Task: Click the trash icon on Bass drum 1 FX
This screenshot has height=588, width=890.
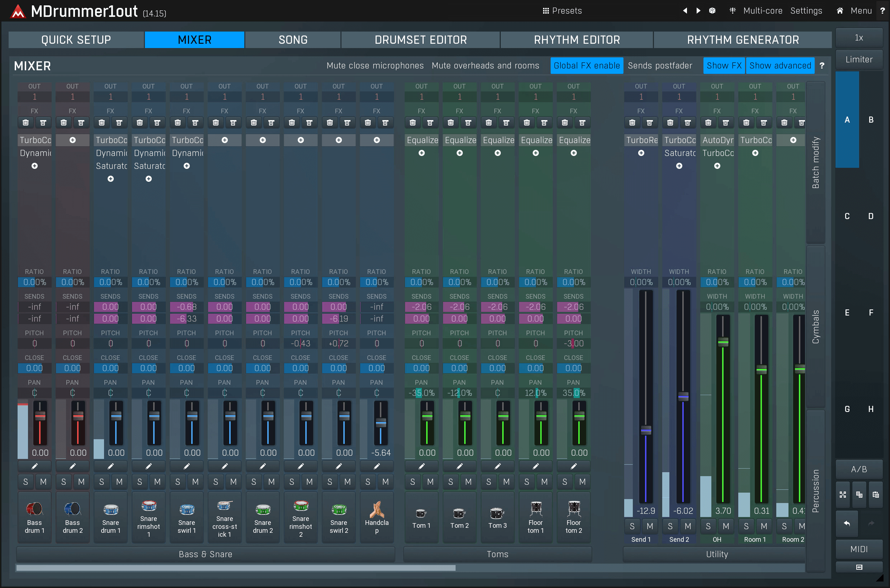Action: [x=25, y=123]
